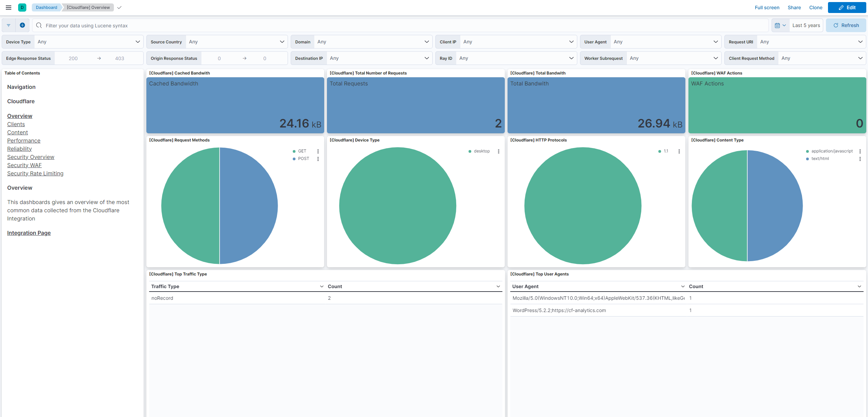Click the POST legend color dot
This screenshot has width=868, height=417.
pos(293,159)
